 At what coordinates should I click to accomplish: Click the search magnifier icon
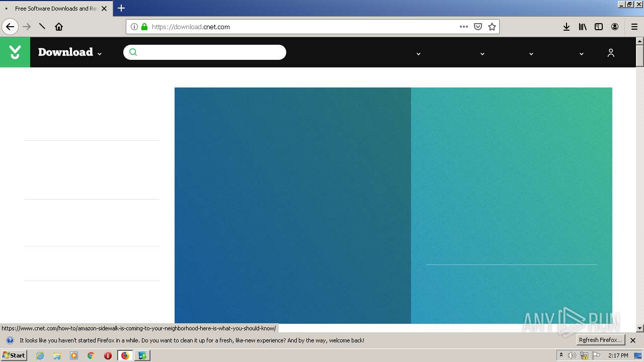pyautogui.click(x=133, y=52)
